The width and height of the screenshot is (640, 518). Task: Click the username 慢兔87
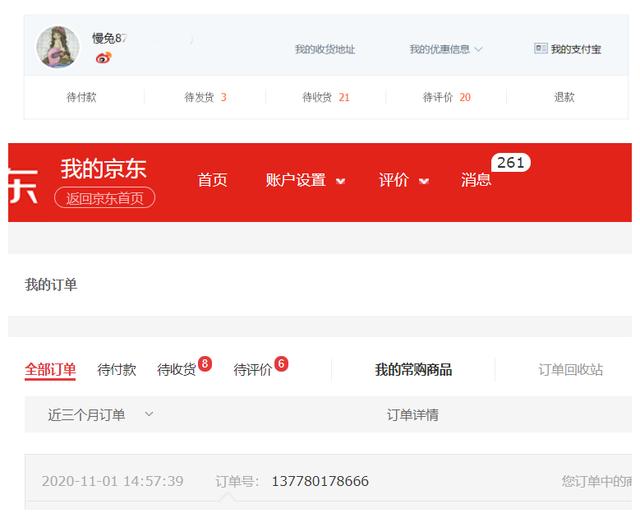[109, 38]
